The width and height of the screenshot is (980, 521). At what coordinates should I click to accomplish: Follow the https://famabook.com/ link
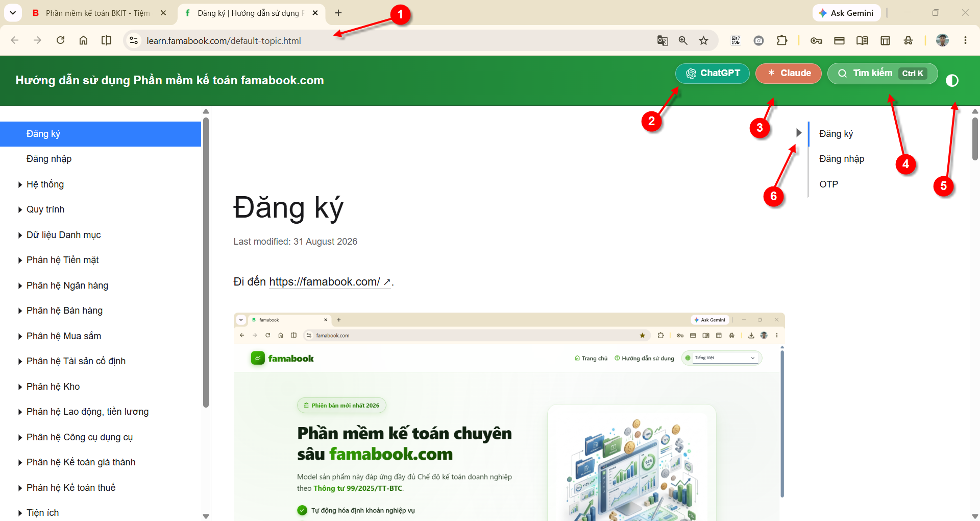point(329,282)
